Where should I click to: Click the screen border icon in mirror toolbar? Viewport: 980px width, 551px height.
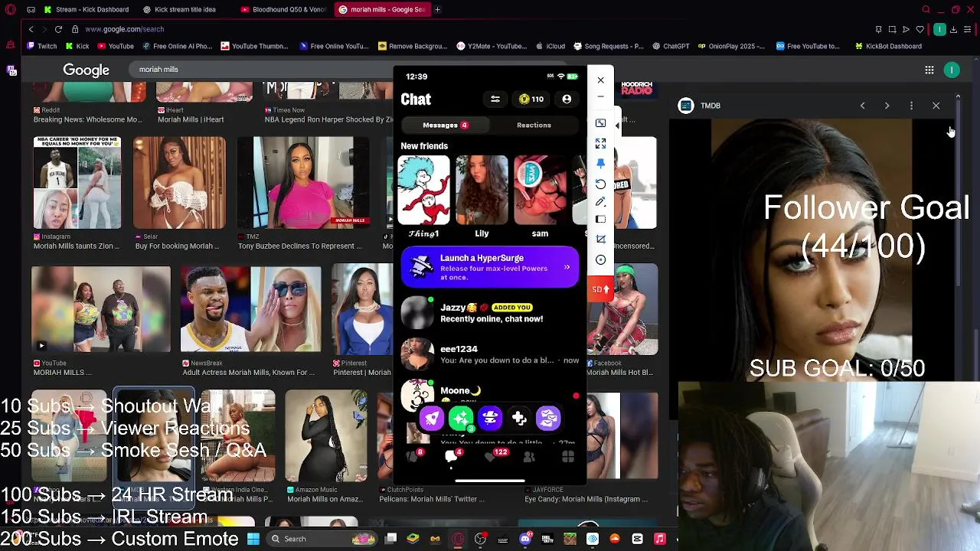pos(600,220)
